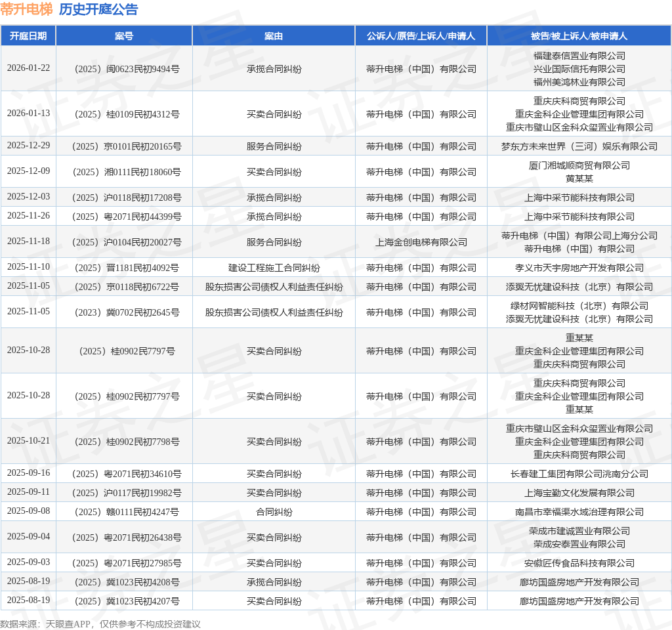Click case number 沪0117民初19982号
This screenshot has height=630, width=672.
tap(127, 493)
